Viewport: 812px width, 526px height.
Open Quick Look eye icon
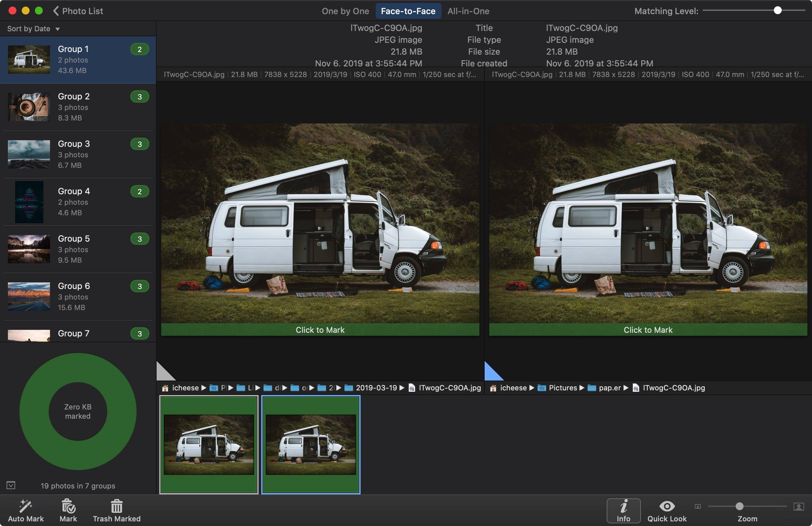[667, 506]
